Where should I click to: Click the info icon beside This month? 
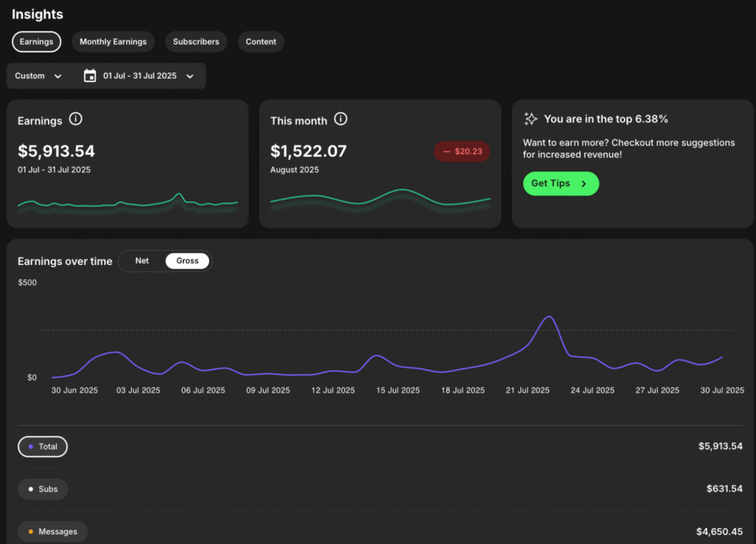tap(340, 120)
